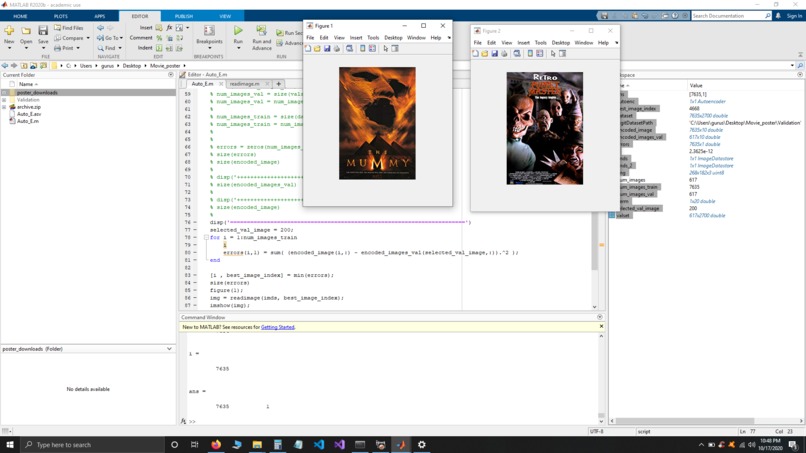Switch to the readimage.m editor tab
Screen dimensions: 806x453
coord(245,84)
